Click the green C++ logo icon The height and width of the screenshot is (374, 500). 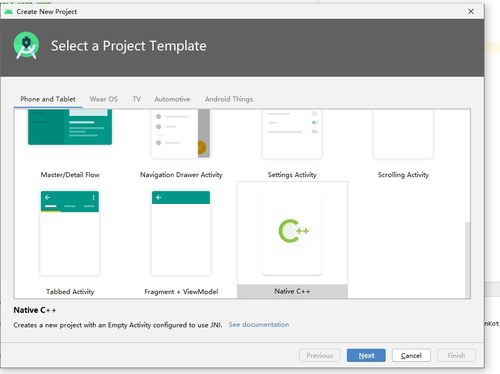coord(294,231)
